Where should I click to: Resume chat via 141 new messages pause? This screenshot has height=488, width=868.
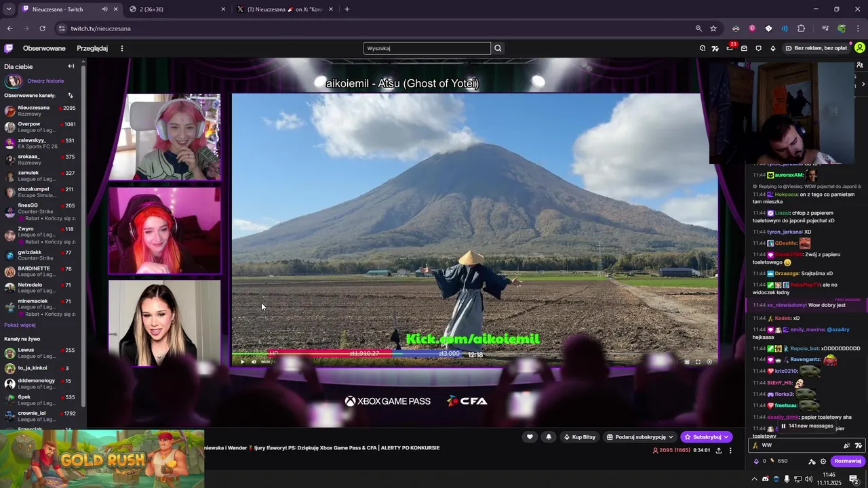(806, 426)
